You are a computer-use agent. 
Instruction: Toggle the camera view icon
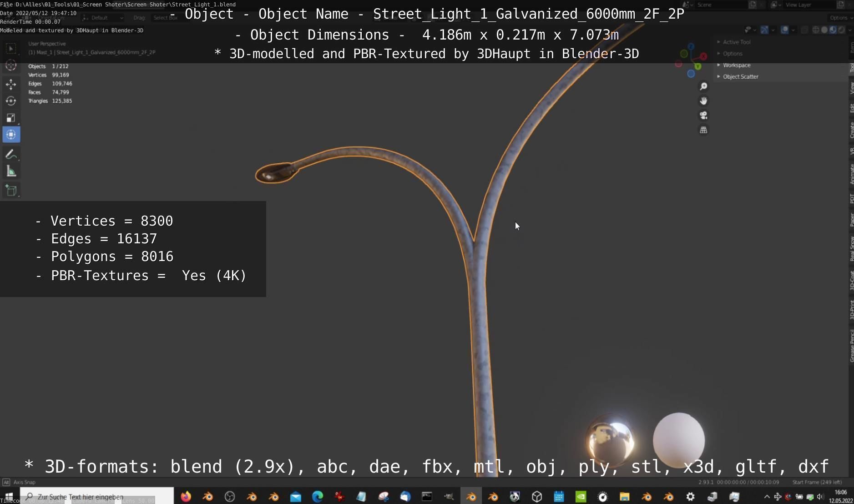pyautogui.click(x=703, y=116)
